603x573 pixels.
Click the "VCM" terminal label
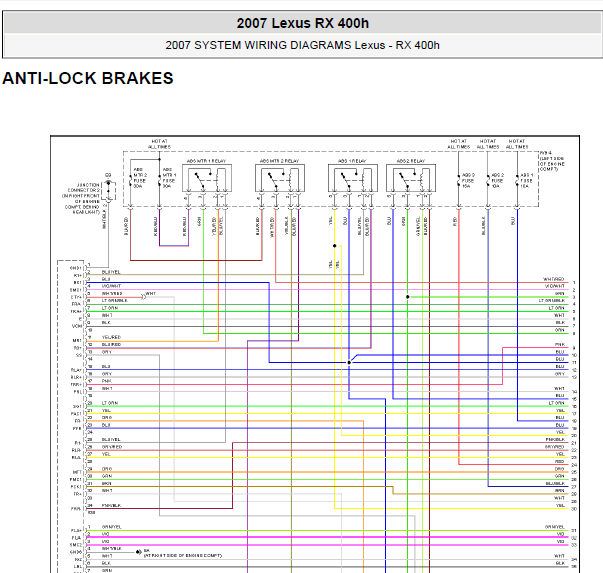pos(77,326)
